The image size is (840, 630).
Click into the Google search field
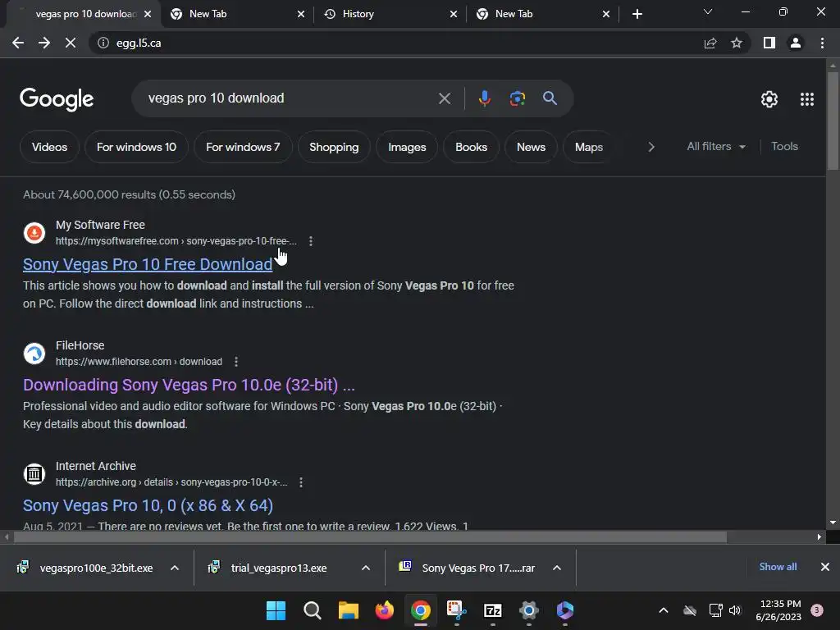pyautogui.click(x=290, y=98)
